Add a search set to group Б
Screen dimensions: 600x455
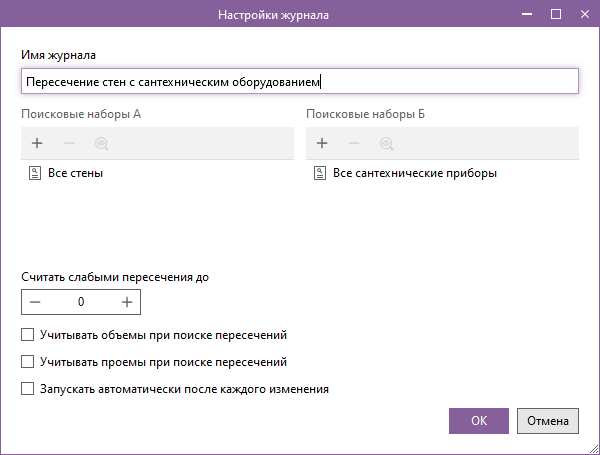[322, 143]
